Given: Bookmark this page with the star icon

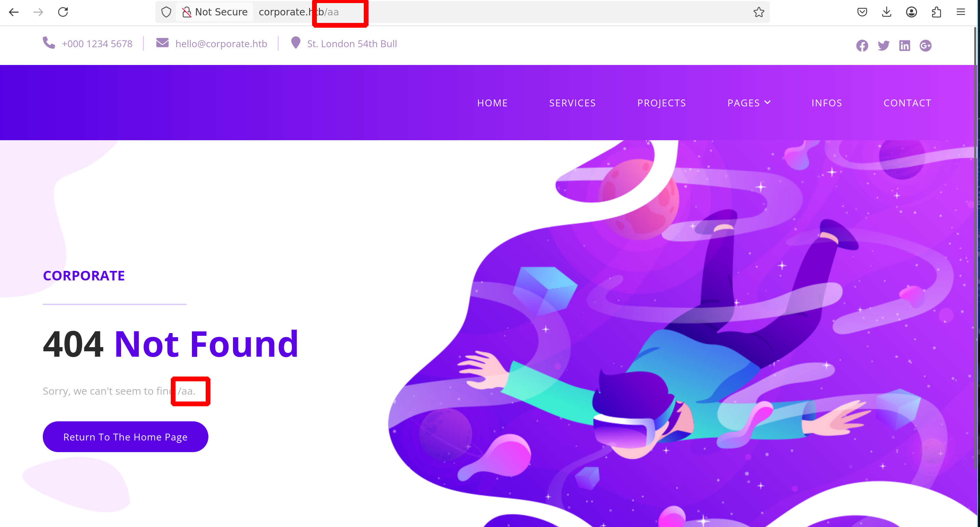Looking at the screenshot, I should pos(759,12).
